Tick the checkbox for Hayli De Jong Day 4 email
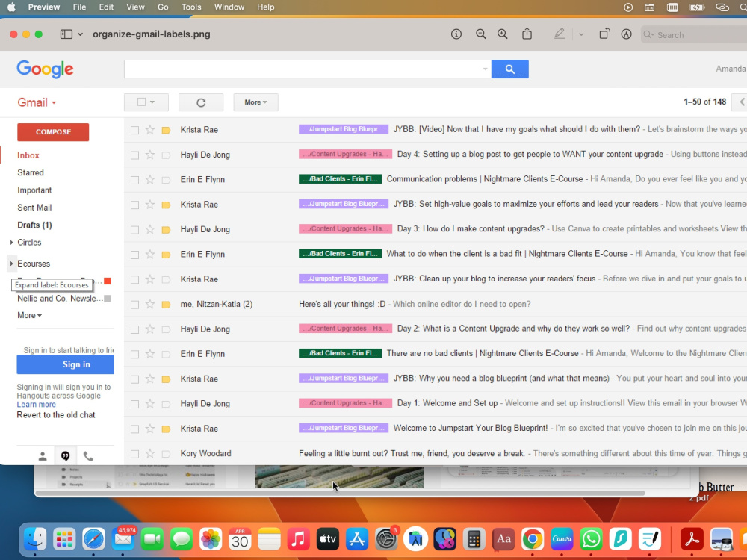This screenshot has height=560, width=747. coord(134,155)
